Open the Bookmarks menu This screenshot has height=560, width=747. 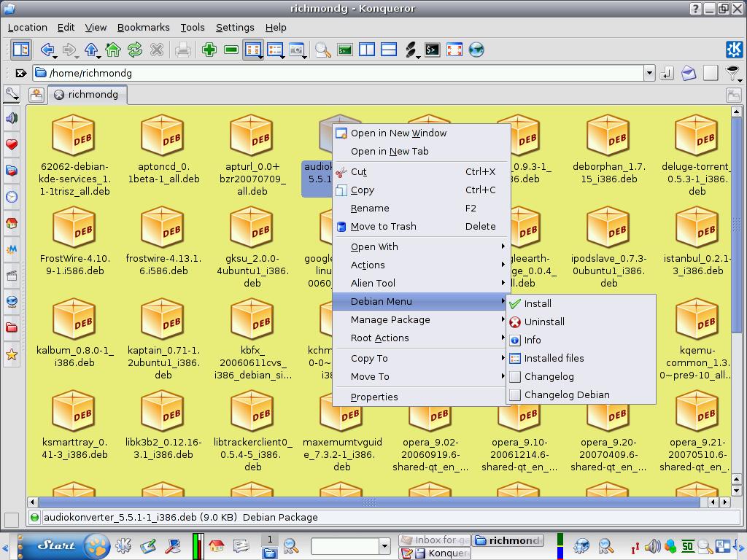pyautogui.click(x=144, y=27)
